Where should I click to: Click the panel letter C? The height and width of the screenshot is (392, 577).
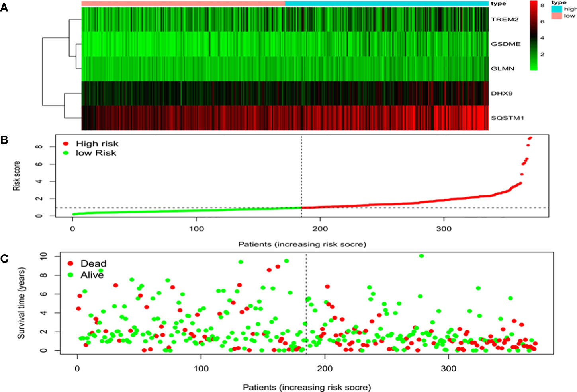pyautogui.click(x=4, y=259)
